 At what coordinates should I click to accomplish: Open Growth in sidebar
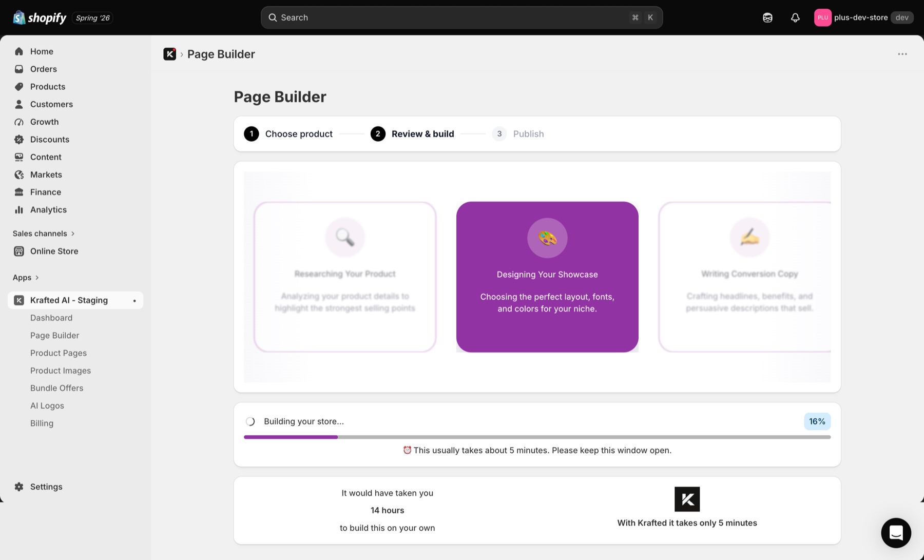coord(44,122)
